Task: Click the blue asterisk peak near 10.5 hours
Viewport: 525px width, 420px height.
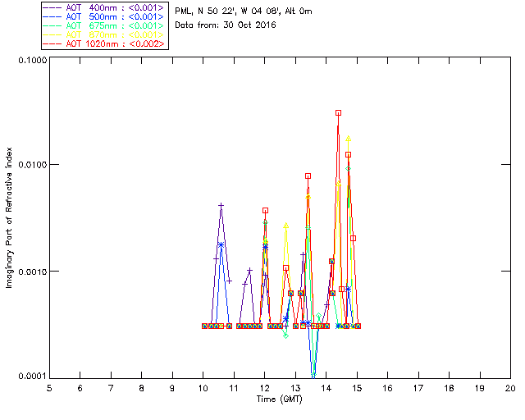Action: (221, 244)
